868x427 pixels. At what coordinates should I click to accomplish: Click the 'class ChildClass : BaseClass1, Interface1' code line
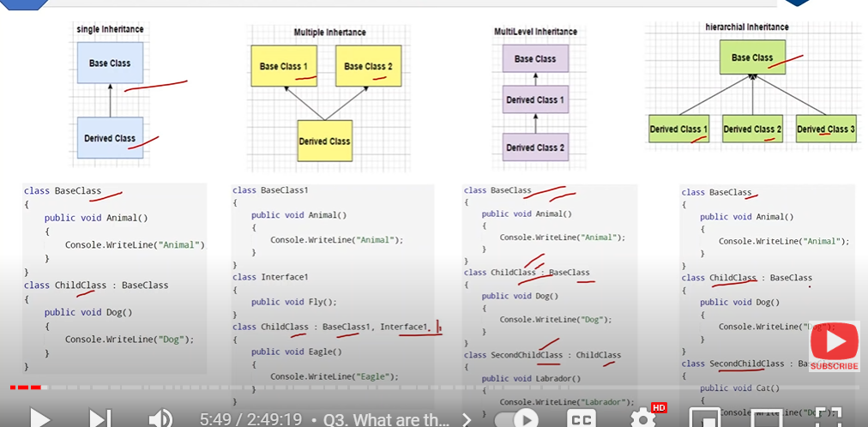click(330, 327)
